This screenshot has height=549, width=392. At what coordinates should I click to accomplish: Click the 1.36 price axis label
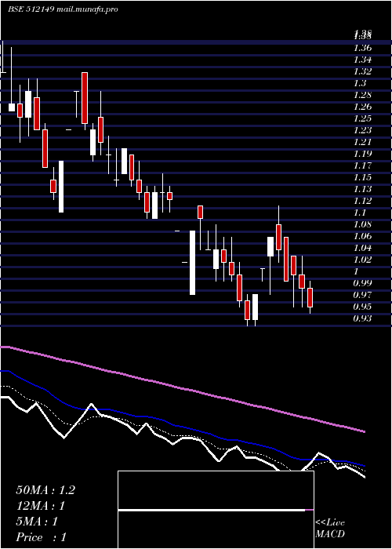(x=362, y=48)
